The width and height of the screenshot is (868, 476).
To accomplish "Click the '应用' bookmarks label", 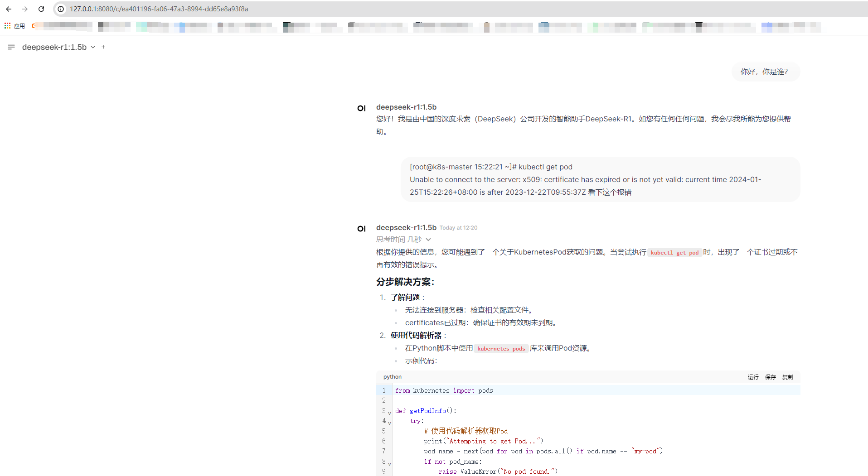I will pyautogui.click(x=19, y=26).
